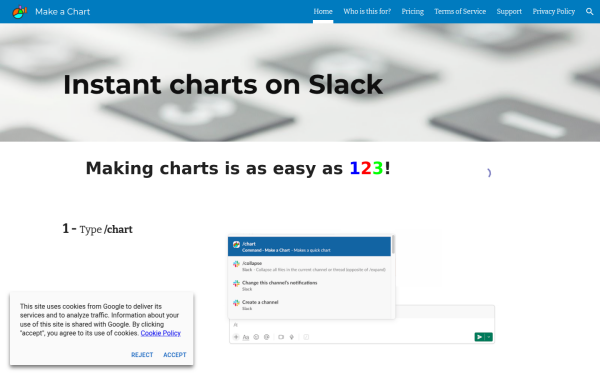The image size is (600, 375).
Task: Click the Instant charts on Slack heading
Action: pyautogui.click(x=223, y=85)
